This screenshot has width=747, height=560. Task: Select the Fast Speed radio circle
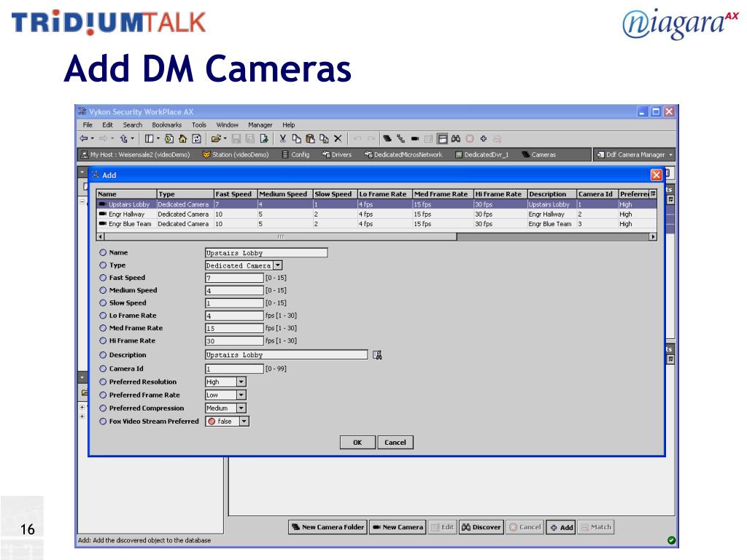point(103,278)
